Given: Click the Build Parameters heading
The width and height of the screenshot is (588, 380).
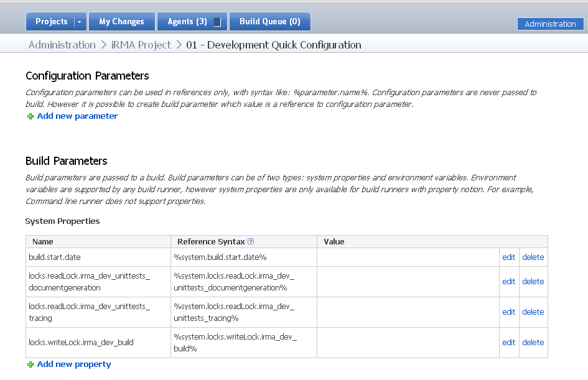Looking at the screenshot, I should click(67, 161).
